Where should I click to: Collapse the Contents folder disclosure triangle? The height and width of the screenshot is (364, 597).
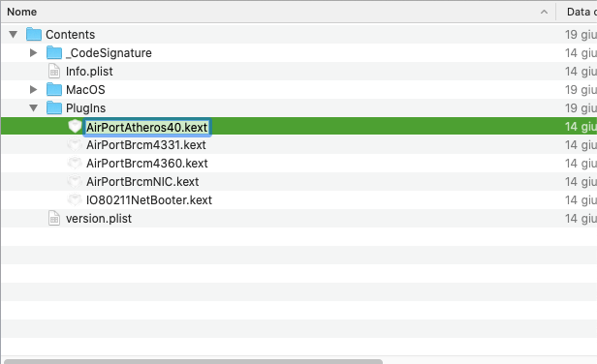pos(14,35)
